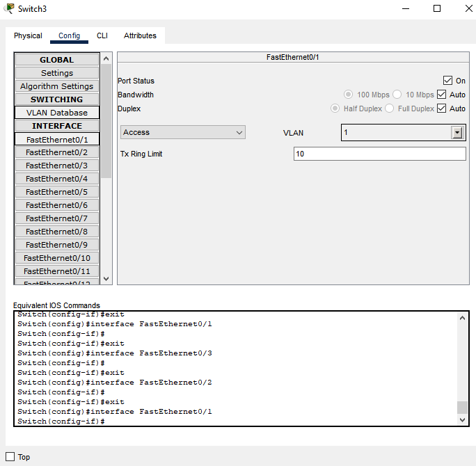Click the 'interface FastEthernet0/2' command line
This screenshot has width=476, height=466.
115,383
